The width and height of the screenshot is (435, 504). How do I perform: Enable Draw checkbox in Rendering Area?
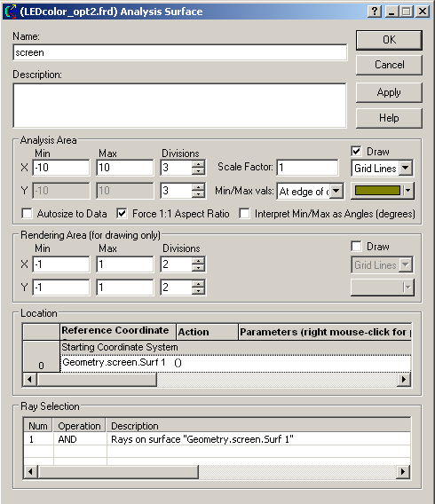[356, 247]
